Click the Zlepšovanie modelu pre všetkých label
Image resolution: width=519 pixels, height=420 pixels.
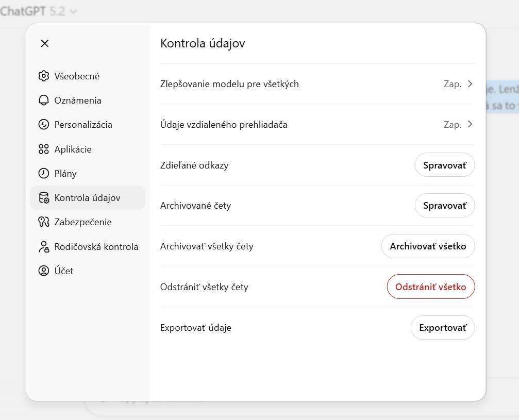229,84
